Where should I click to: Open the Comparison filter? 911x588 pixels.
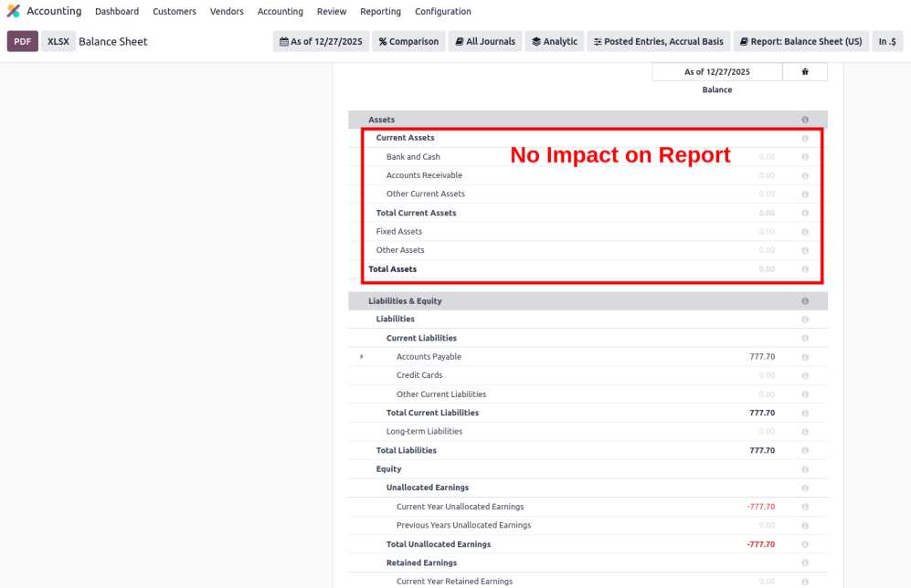coord(408,41)
